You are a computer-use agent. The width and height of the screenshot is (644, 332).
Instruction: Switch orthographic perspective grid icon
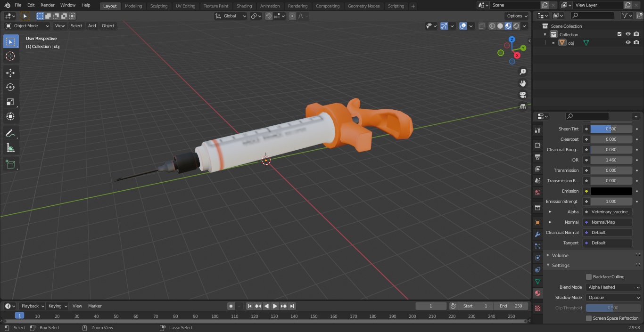tap(522, 107)
